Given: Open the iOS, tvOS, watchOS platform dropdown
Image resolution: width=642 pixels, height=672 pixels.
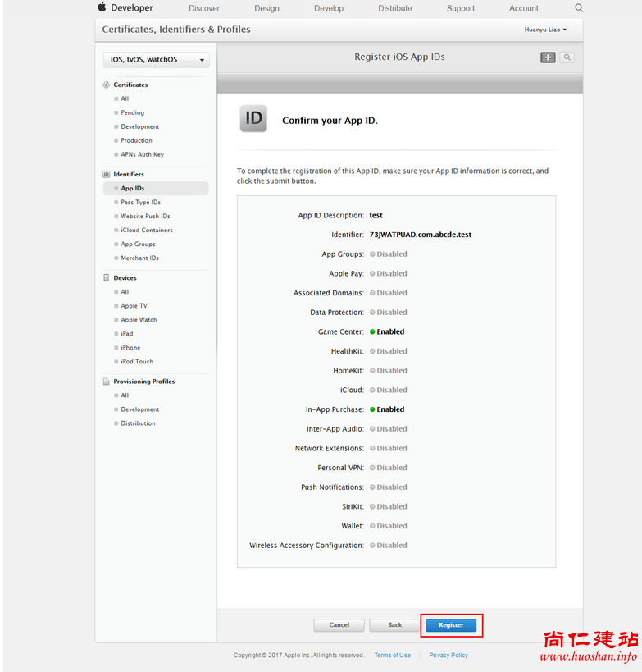Looking at the screenshot, I should (x=156, y=60).
